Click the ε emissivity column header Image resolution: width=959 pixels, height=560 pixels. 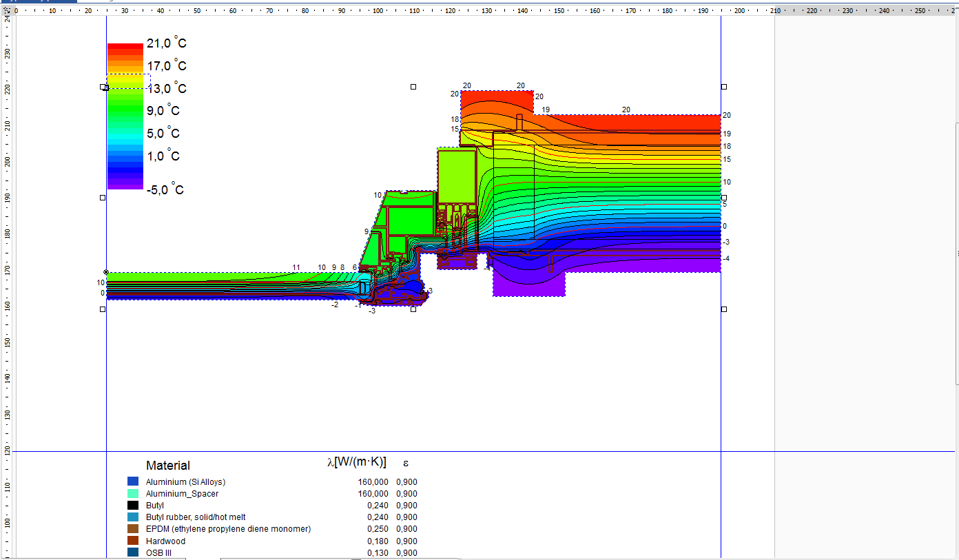pos(406,463)
